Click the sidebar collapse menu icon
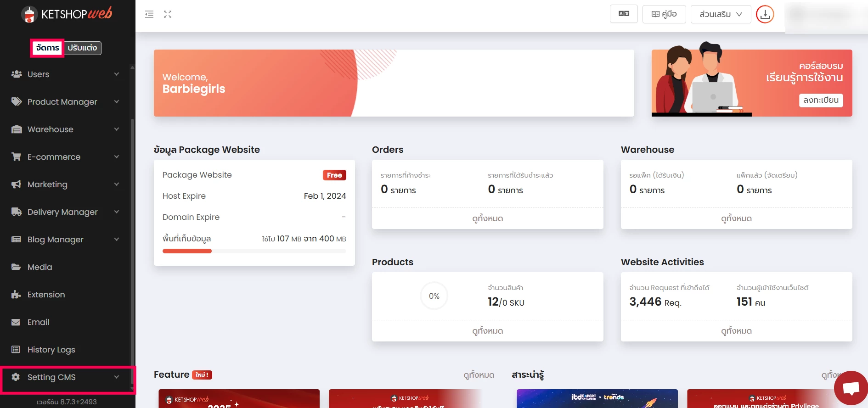Screen dimensions: 868x408 [149, 14]
